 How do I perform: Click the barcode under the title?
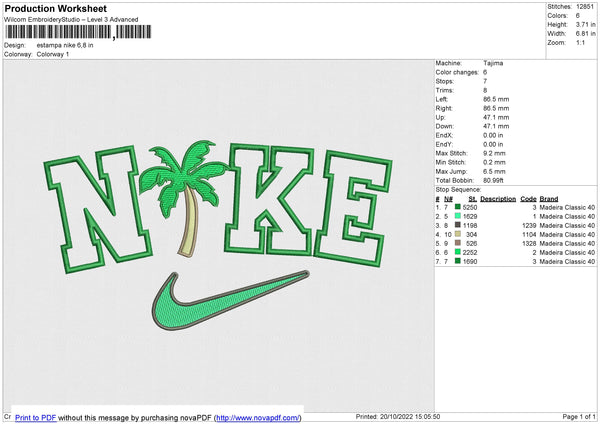(78, 32)
